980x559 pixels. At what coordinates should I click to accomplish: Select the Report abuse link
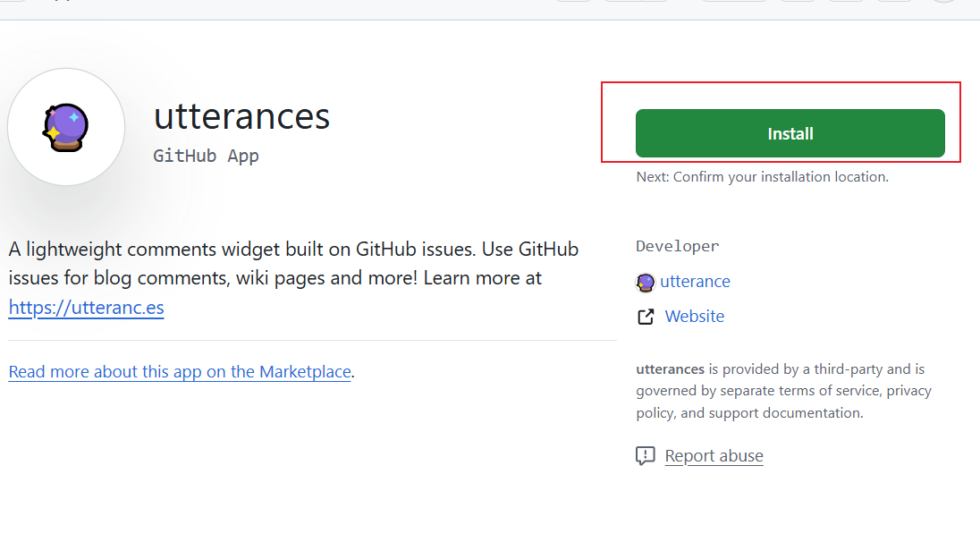[x=714, y=456]
